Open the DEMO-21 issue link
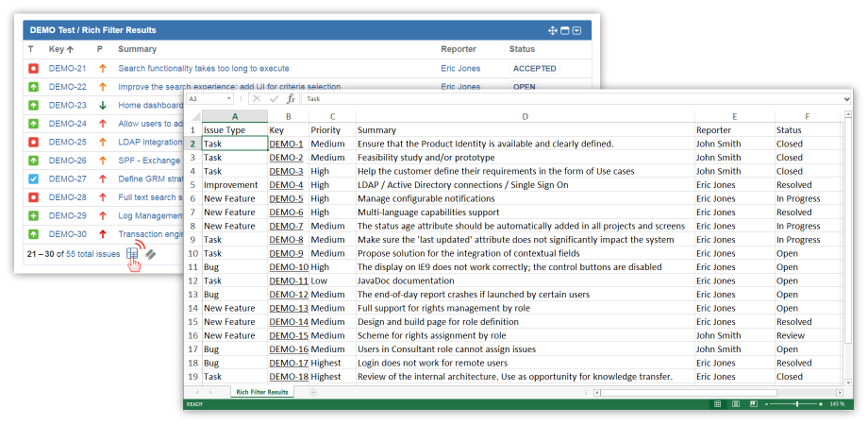The width and height of the screenshot is (868, 425). click(67, 68)
